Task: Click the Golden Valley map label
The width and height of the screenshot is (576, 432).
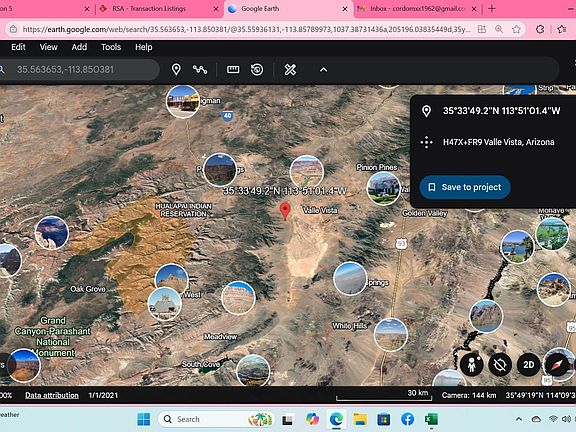Action: (424, 213)
